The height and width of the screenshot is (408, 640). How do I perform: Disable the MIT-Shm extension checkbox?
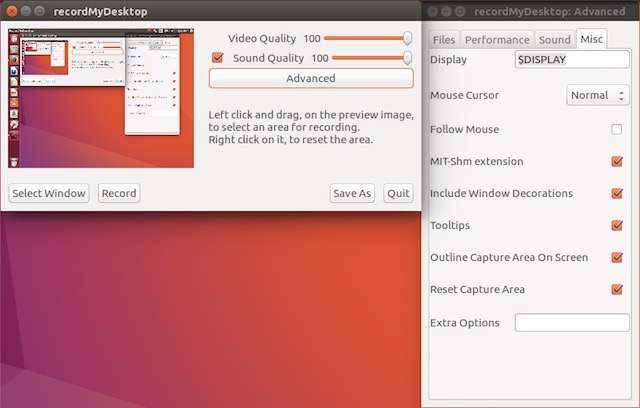[616, 161]
